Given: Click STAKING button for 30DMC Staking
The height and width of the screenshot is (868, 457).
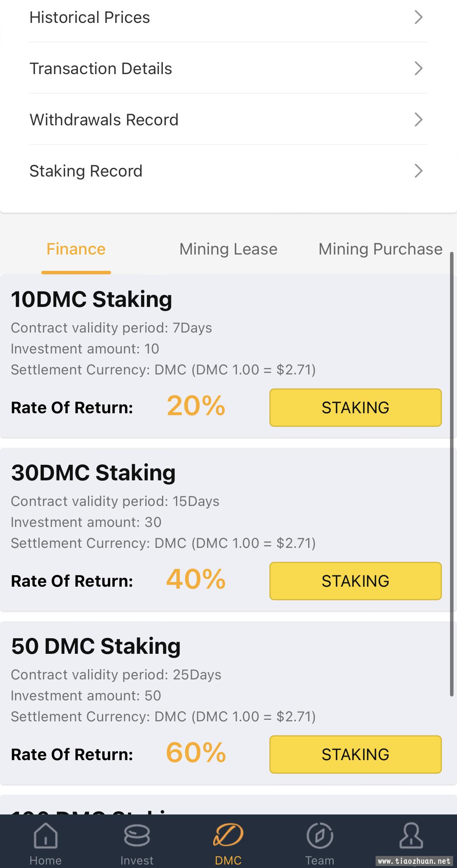Looking at the screenshot, I should coord(355,581).
